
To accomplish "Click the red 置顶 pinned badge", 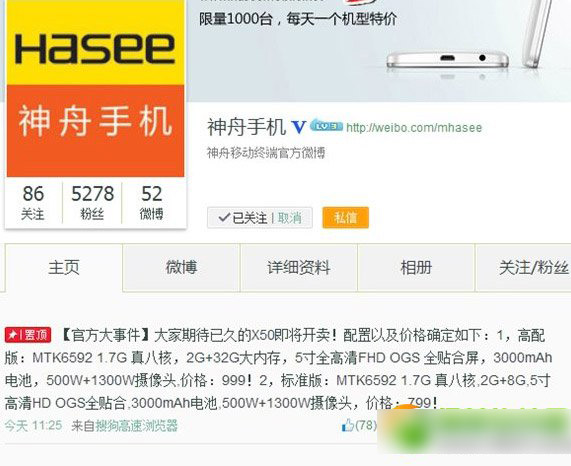I will [28, 335].
